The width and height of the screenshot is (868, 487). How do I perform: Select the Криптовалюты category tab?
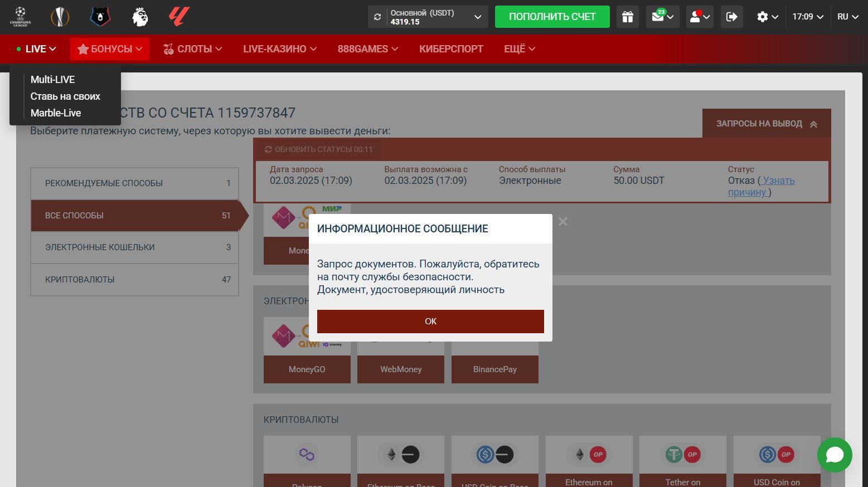pos(134,280)
